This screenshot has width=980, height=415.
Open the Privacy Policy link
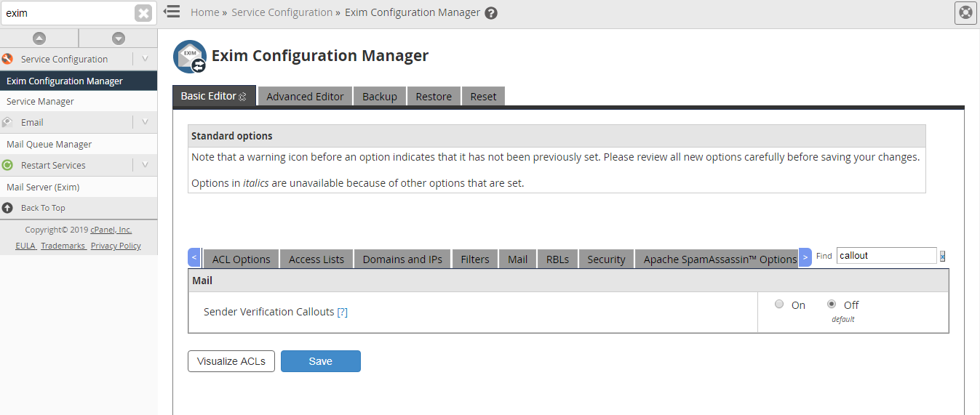tap(116, 246)
